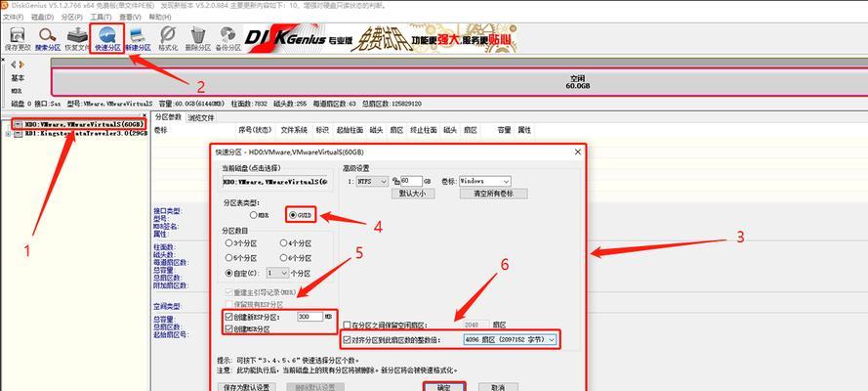Click the ESP size field showing 300
The image size is (868, 391).
coord(310,317)
